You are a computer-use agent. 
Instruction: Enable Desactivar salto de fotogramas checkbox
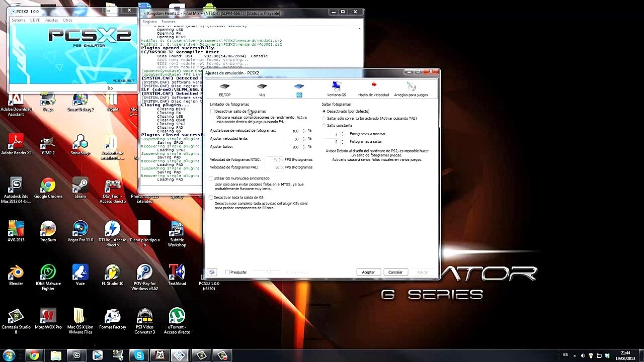coord(212,111)
